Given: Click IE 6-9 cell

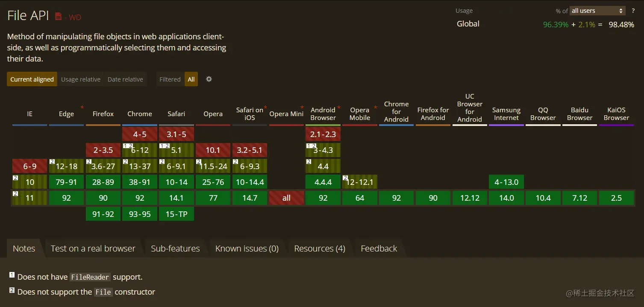Looking at the screenshot, I should (30, 166).
